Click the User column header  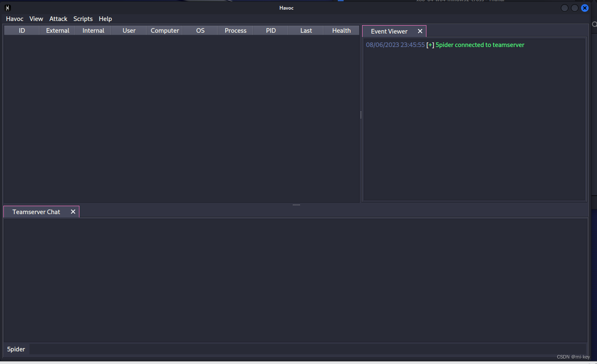click(x=129, y=31)
